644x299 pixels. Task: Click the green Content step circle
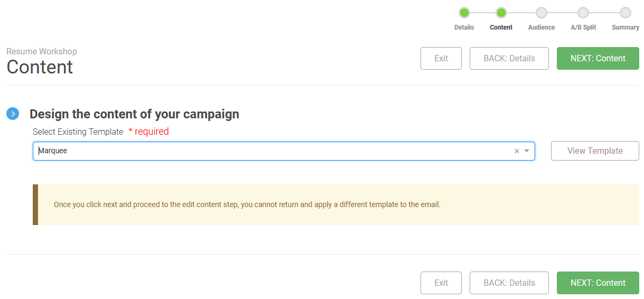[501, 13]
